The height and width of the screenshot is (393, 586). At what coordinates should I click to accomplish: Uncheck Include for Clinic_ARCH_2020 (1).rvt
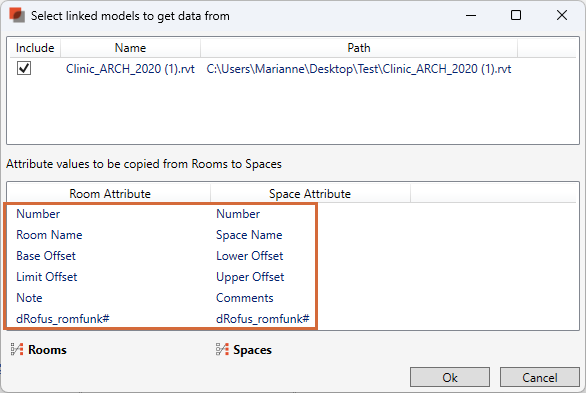click(x=24, y=68)
